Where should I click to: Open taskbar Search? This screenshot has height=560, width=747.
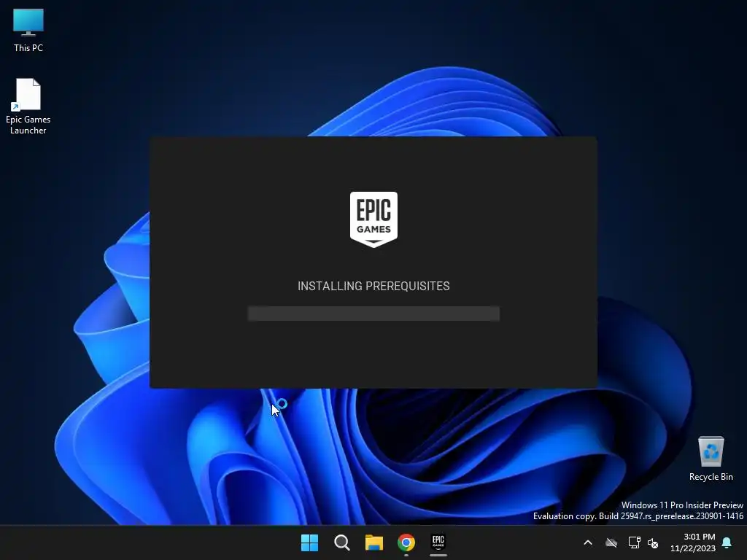(341, 542)
